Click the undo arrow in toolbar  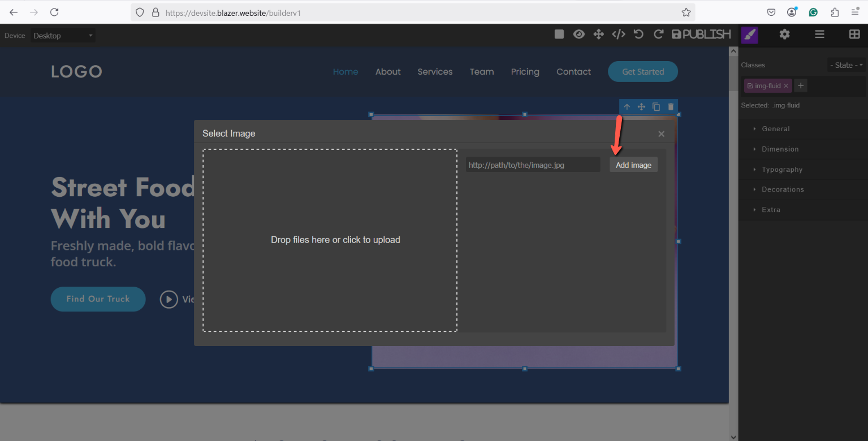point(638,34)
